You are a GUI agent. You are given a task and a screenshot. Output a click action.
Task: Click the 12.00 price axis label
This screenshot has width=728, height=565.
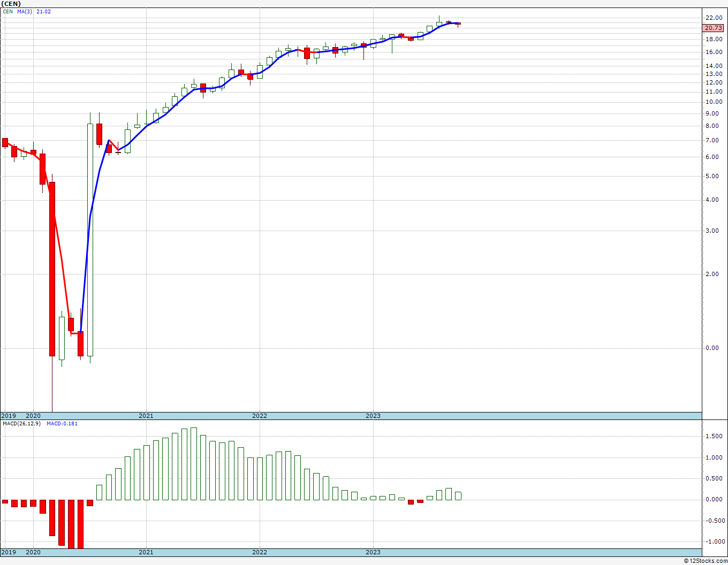tap(714, 83)
